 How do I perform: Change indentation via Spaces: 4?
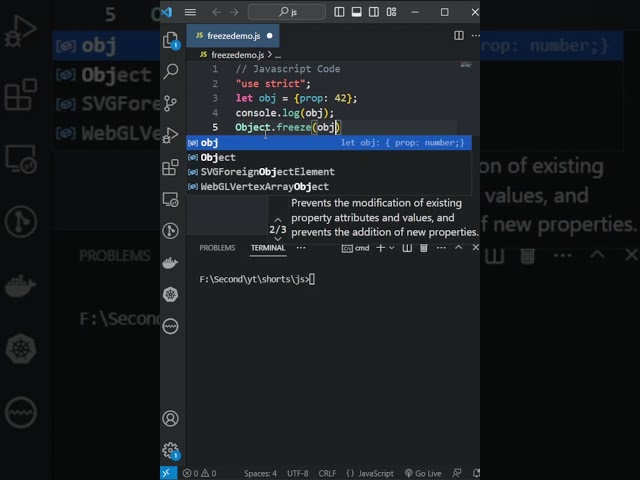point(260,473)
